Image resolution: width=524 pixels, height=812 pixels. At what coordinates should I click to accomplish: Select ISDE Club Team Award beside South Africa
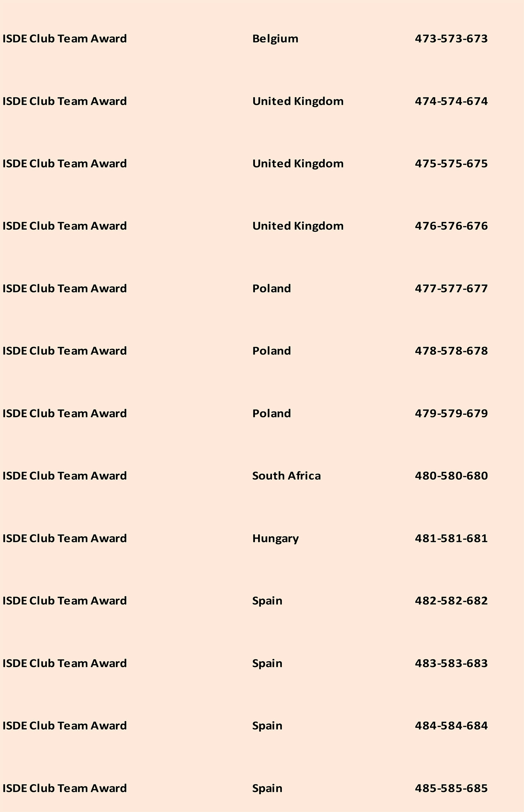(x=65, y=476)
